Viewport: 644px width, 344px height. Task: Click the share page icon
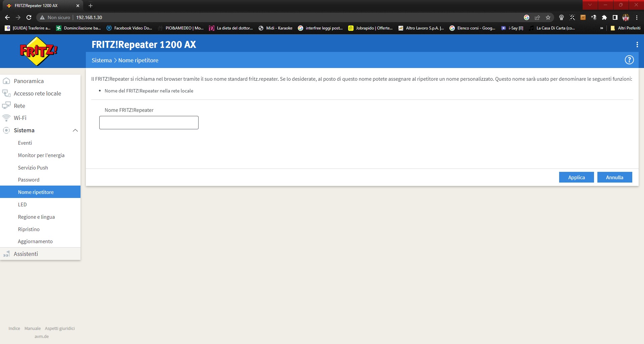(x=537, y=17)
